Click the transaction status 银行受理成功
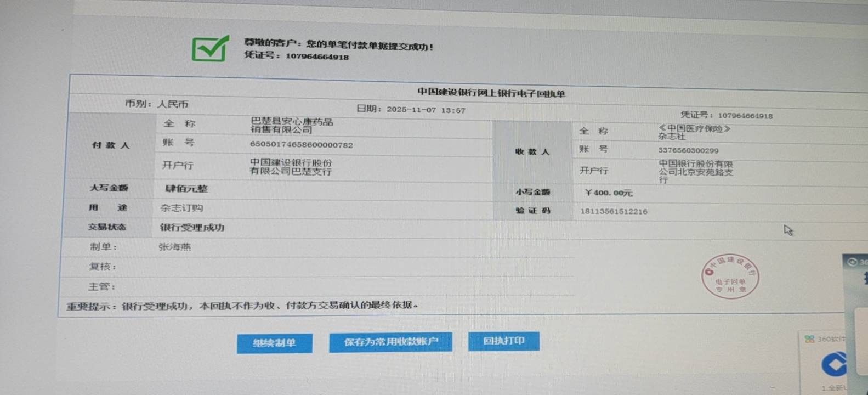 click(192, 227)
